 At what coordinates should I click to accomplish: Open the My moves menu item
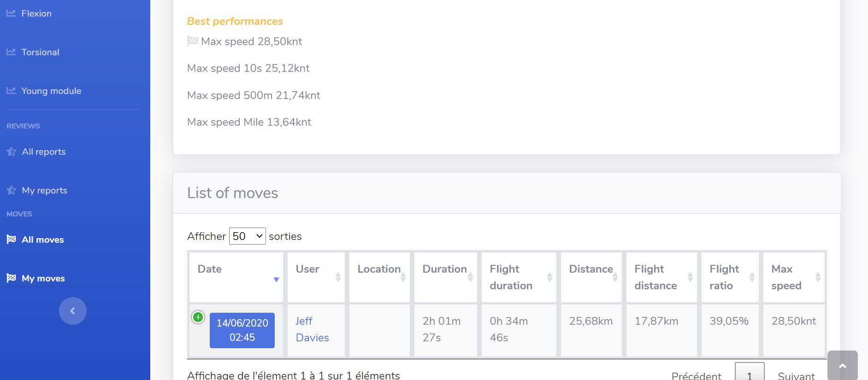[x=43, y=278]
